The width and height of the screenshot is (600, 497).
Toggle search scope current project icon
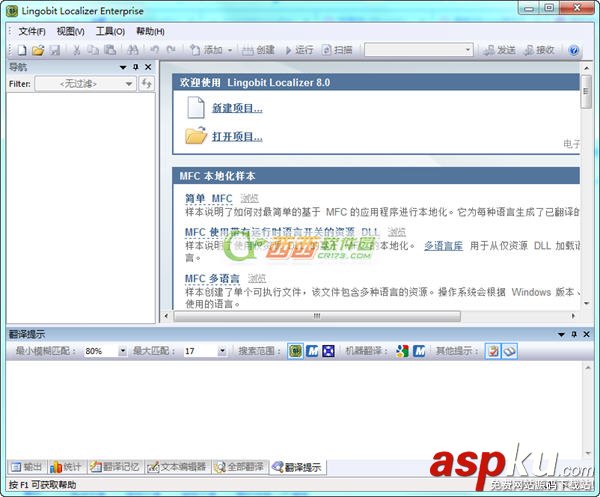coord(295,351)
